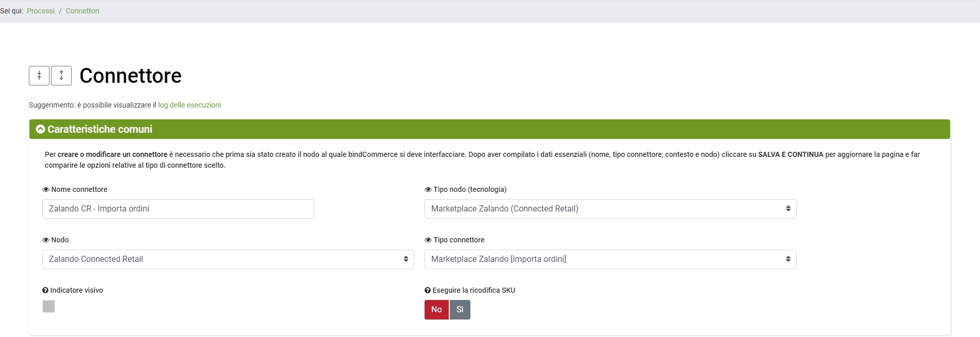Go to Processi in the breadcrumb
980x337 pixels.
pos(41,11)
